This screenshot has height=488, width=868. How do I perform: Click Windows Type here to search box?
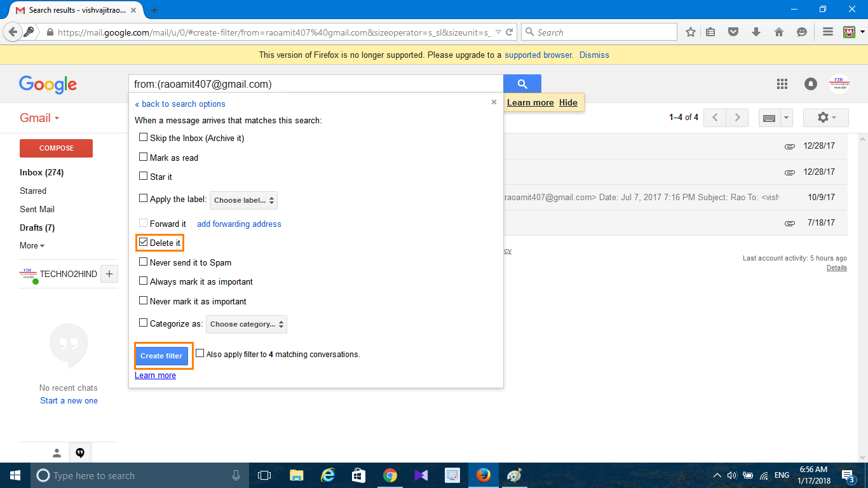click(x=139, y=475)
